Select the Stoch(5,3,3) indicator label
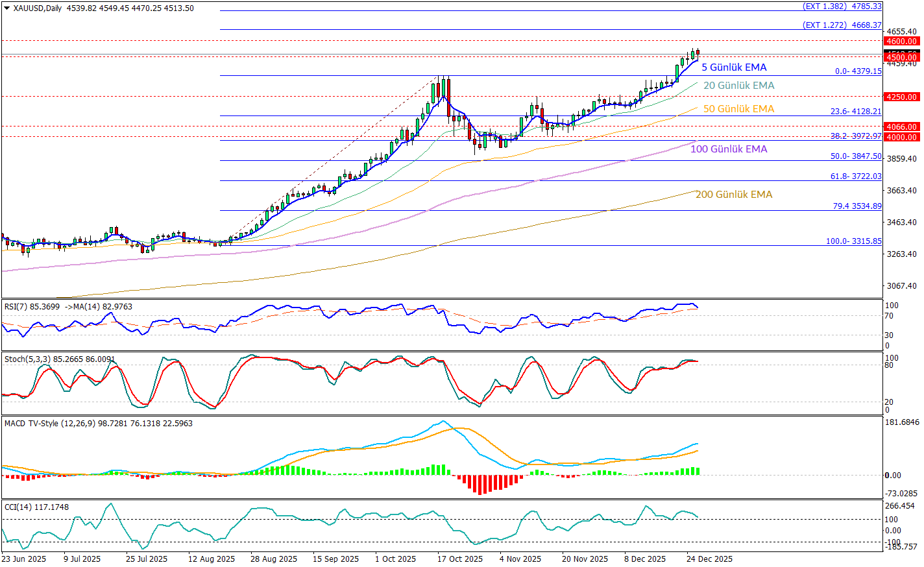Viewport: 924px width, 567px height. [60, 359]
